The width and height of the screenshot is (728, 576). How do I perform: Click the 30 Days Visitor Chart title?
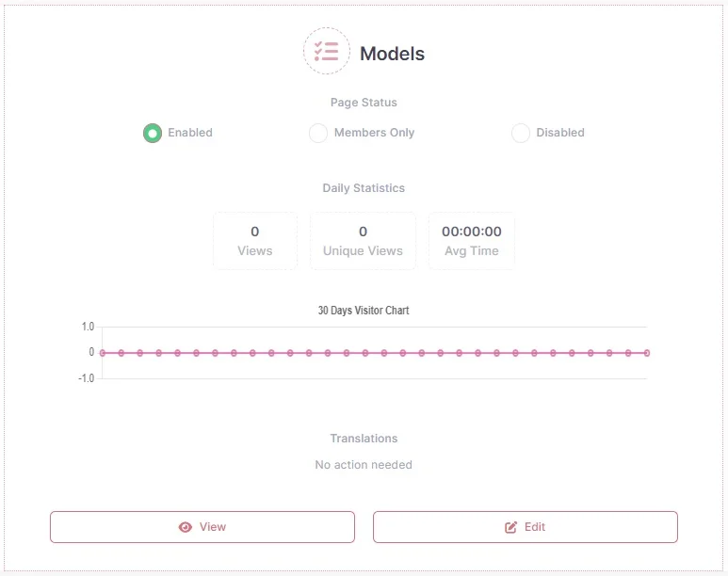coord(364,311)
